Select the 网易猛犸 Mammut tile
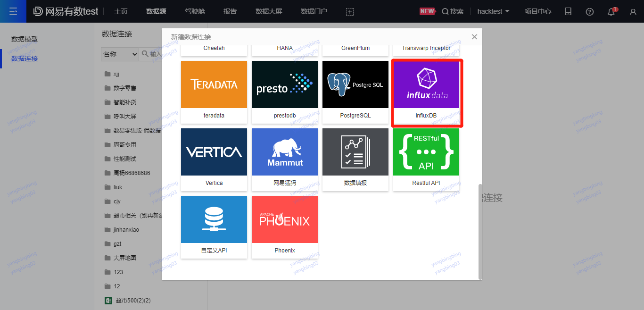Image resolution: width=644 pixels, height=310 pixels. [x=285, y=159]
